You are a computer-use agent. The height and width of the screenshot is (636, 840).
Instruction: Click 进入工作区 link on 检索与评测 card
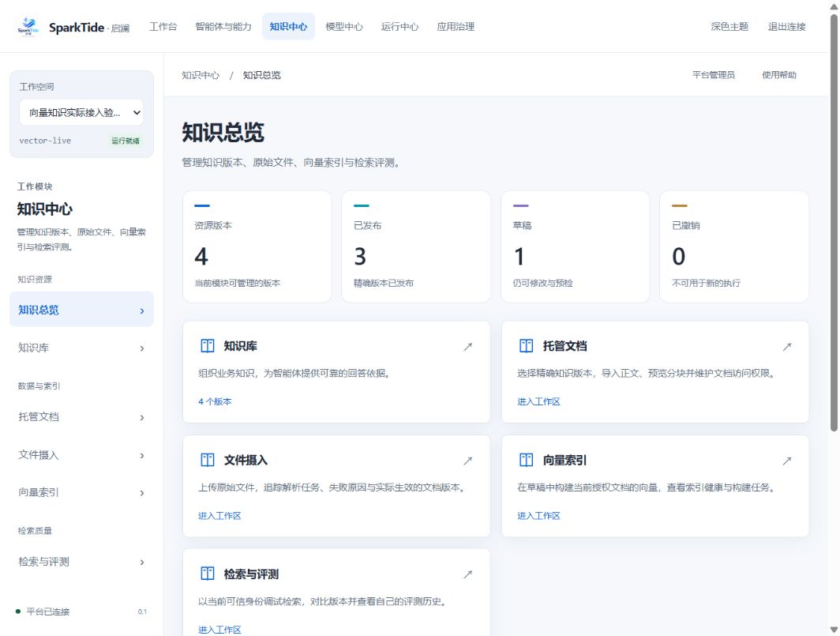click(x=219, y=629)
